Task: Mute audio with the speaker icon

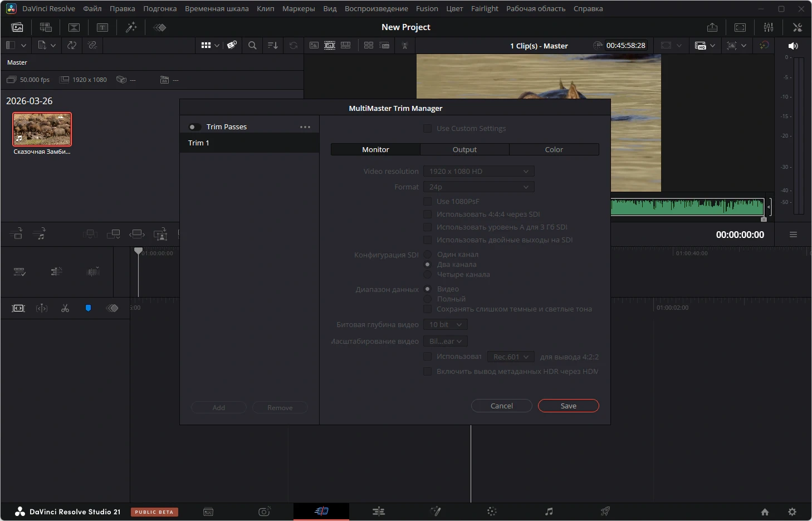Action: (793, 46)
